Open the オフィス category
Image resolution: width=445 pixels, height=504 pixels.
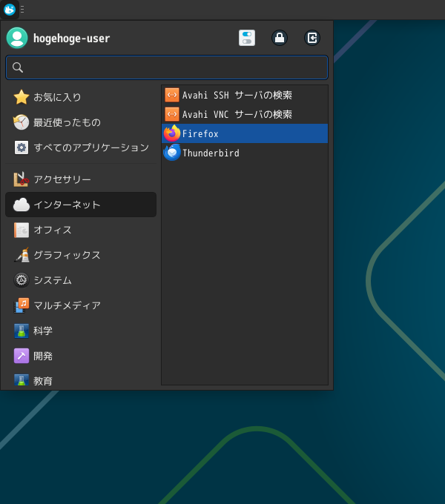(x=81, y=230)
